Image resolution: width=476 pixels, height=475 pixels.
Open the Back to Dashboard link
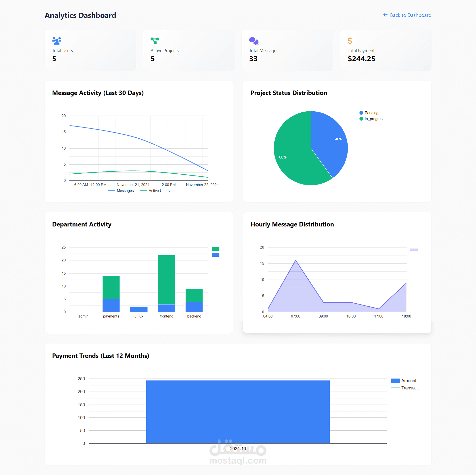click(410, 15)
